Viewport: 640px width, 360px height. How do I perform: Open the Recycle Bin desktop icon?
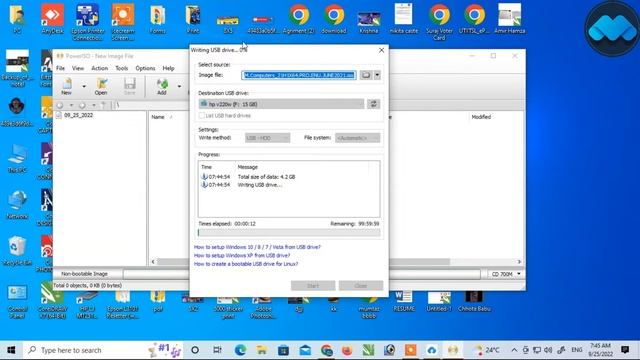coord(17,251)
